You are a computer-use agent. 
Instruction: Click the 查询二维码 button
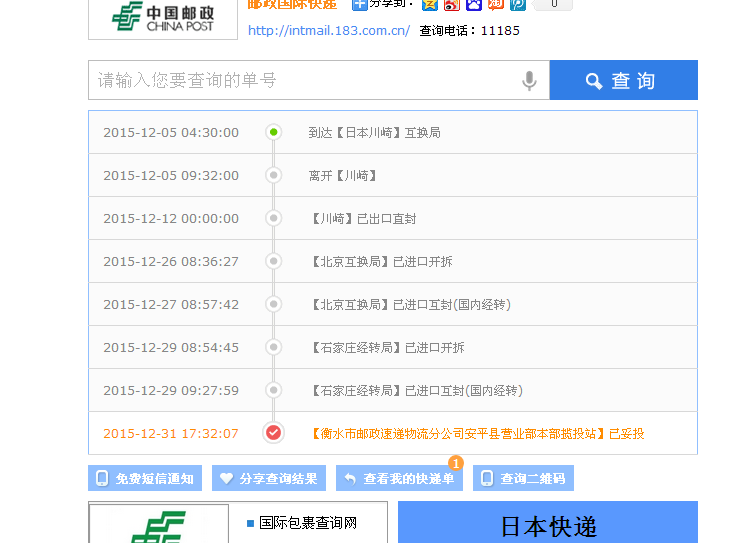pos(523,479)
